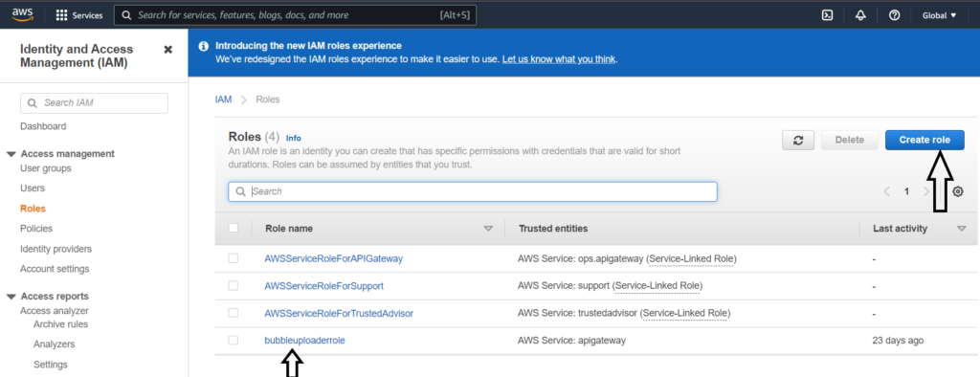Toggle the select-all roles checkbox
980x377 pixels.
[x=234, y=228]
